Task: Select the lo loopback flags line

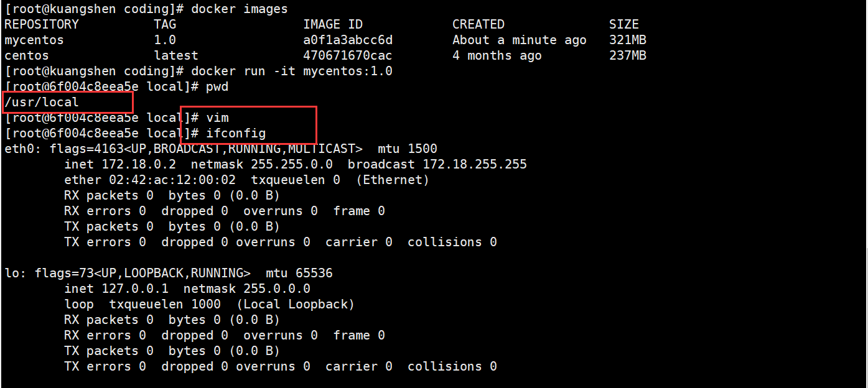Action: click(169, 273)
